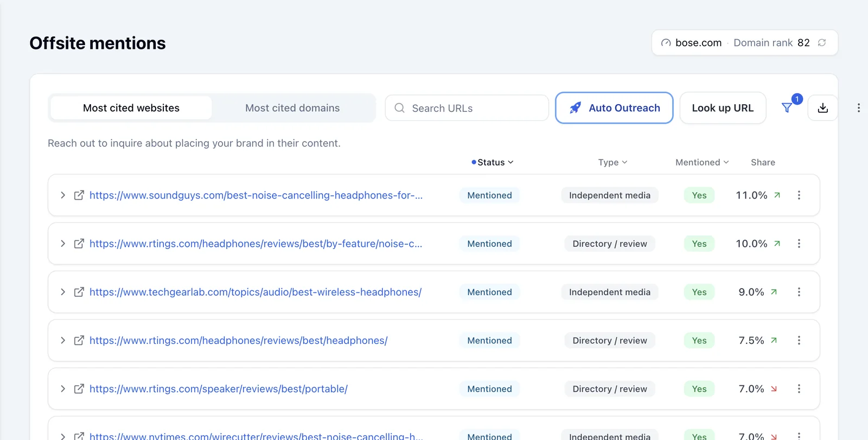Open external link icon for techgearlab row

pos(79,292)
